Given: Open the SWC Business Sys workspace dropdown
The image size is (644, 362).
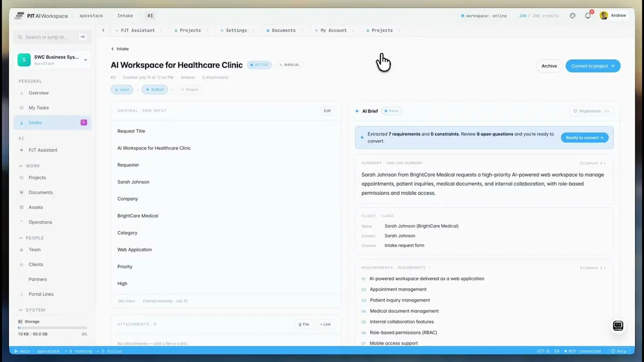Looking at the screenshot, I should point(85,60).
